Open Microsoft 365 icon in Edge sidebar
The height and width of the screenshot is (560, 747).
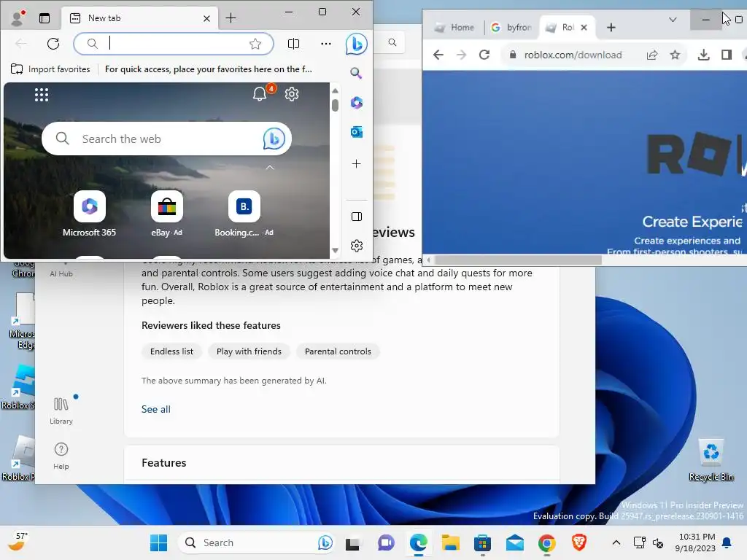click(x=356, y=102)
